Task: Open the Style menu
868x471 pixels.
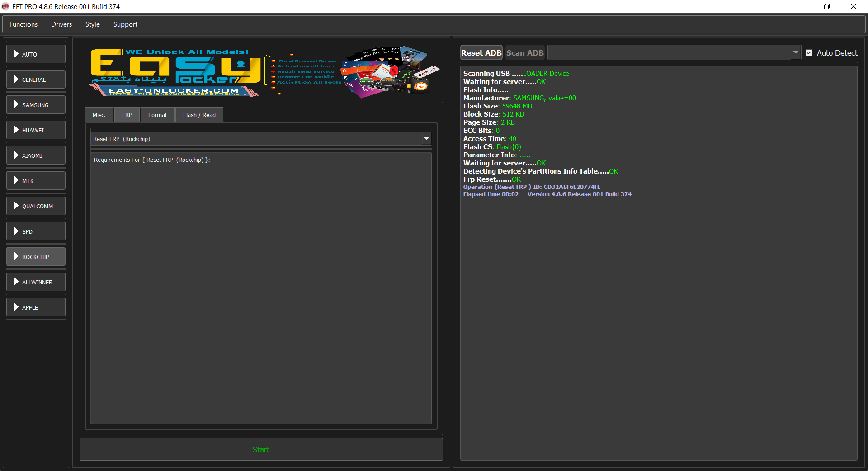Action: (x=93, y=24)
